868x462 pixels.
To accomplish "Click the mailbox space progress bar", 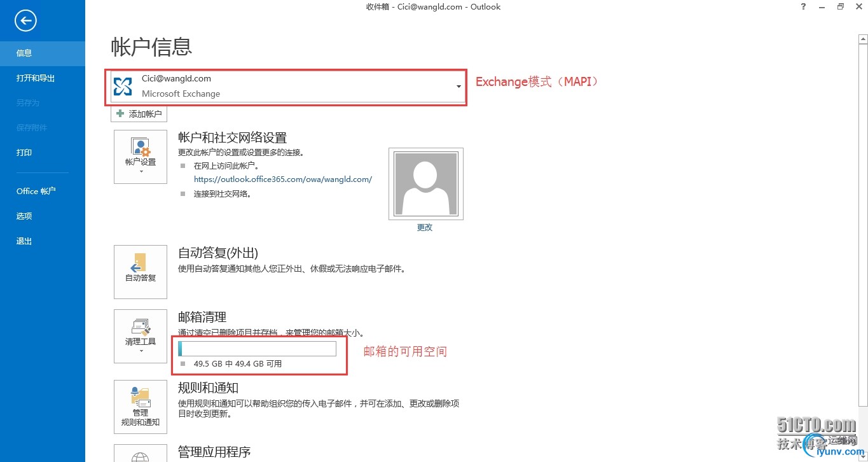I will (257, 348).
